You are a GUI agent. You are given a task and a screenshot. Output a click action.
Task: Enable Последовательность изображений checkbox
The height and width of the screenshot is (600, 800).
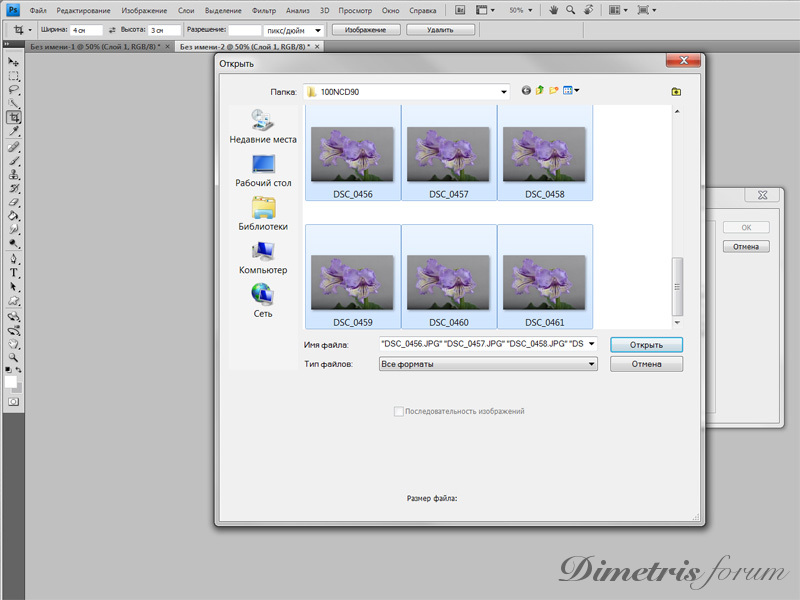(x=399, y=411)
